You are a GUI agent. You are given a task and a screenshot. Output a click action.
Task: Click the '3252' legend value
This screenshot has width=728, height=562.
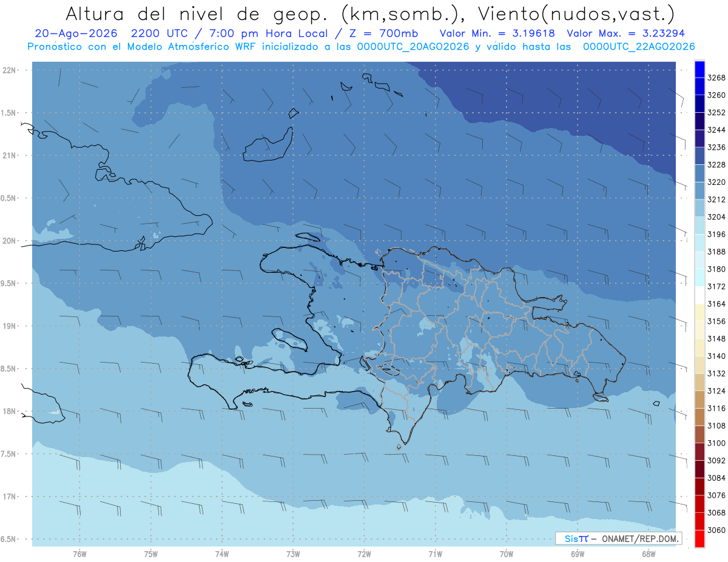click(x=716, y=113)
